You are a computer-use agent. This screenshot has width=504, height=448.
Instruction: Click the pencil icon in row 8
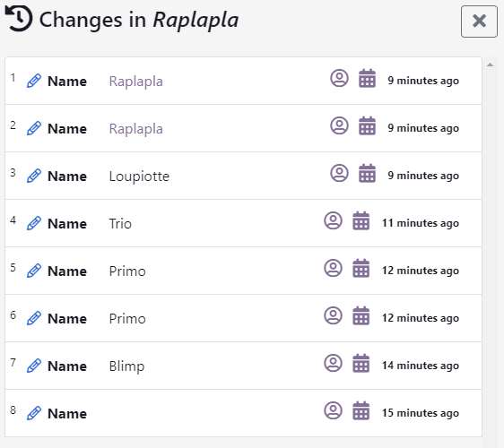click(x=34, y=413)
